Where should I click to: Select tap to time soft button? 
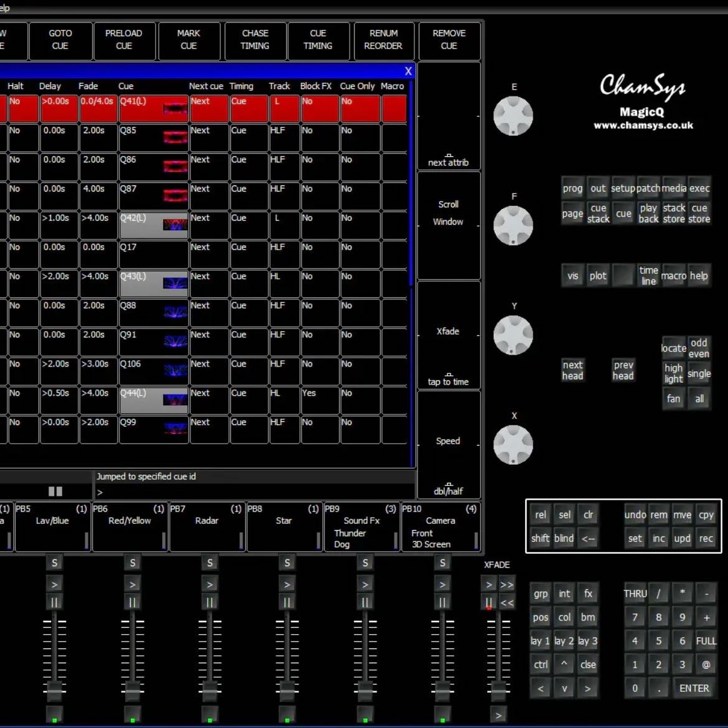point(449,335)
